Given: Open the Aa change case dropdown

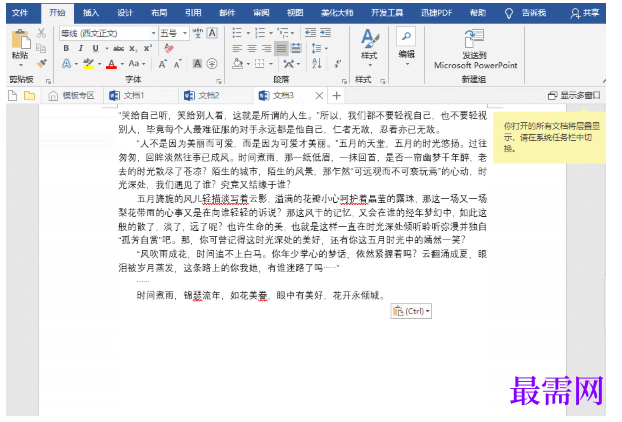Looking at the screenshot, I should pos(137,63).
